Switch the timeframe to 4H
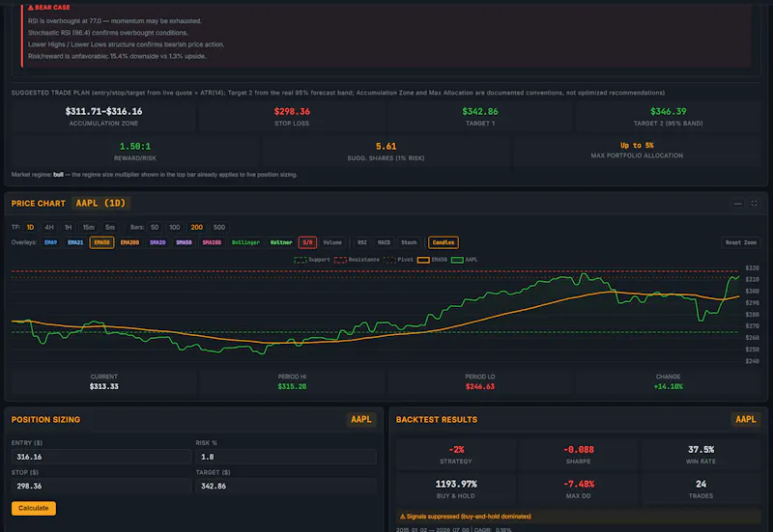 click(49, 227)
